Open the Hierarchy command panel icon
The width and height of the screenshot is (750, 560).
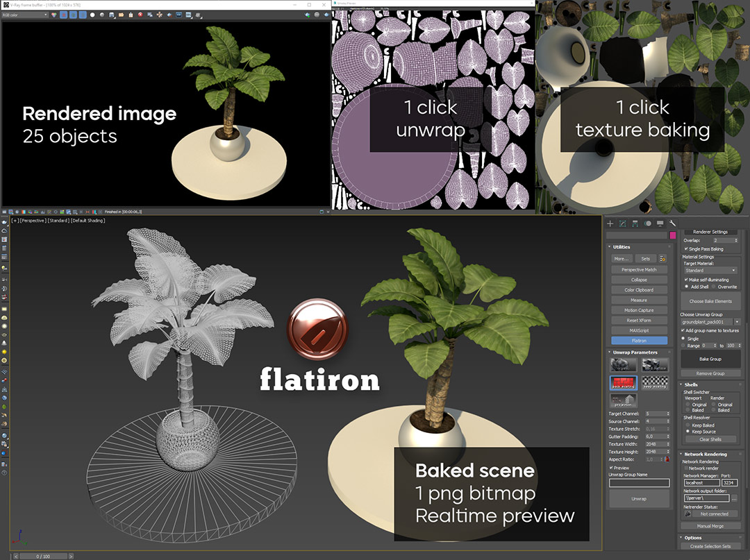[635, 223]
